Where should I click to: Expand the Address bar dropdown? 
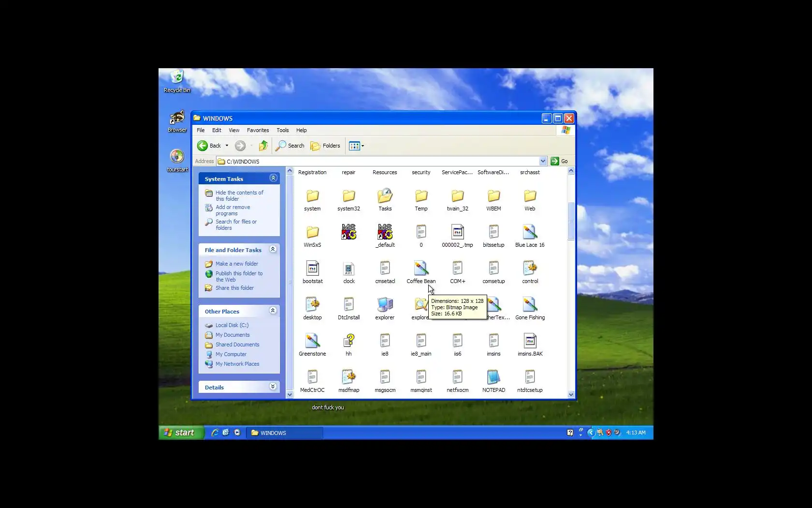tap(543, 161)
